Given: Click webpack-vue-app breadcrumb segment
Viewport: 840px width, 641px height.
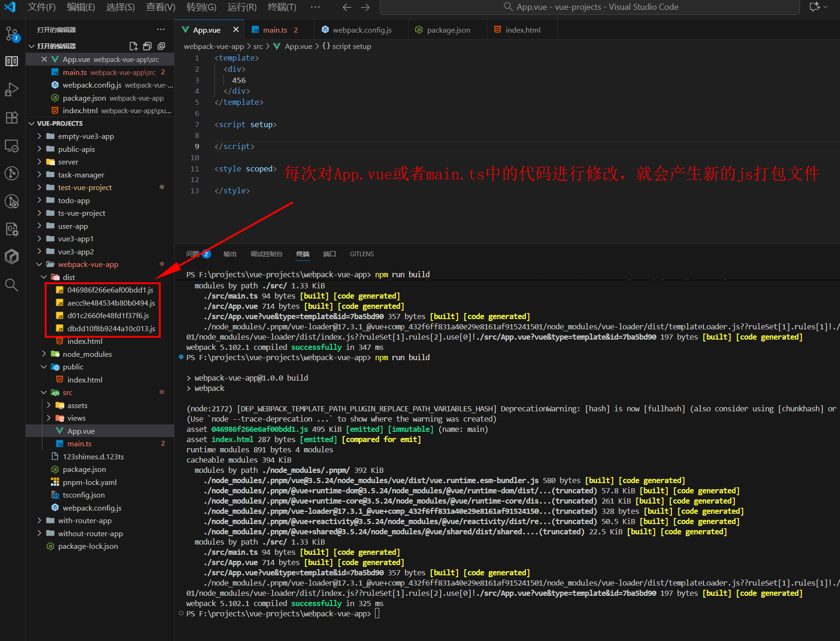Looking at the screenshot, I should tap(214, 46).
